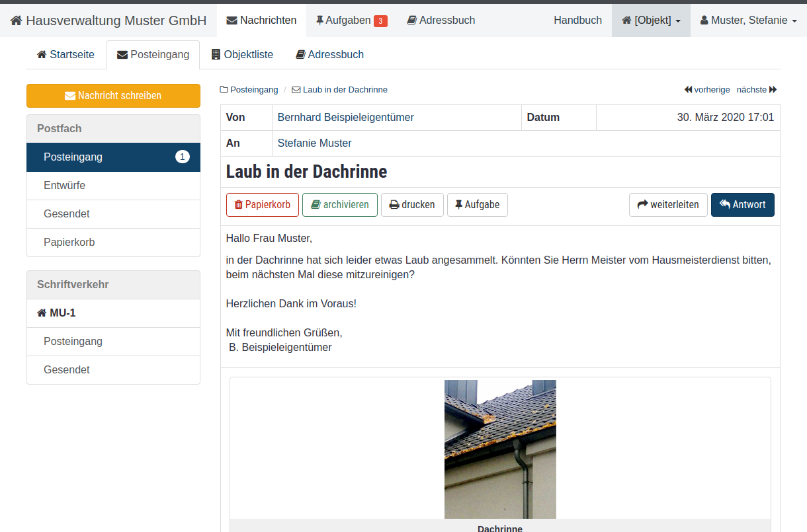
Task: Open the Handbuch link
Action: tap(577, 20)
